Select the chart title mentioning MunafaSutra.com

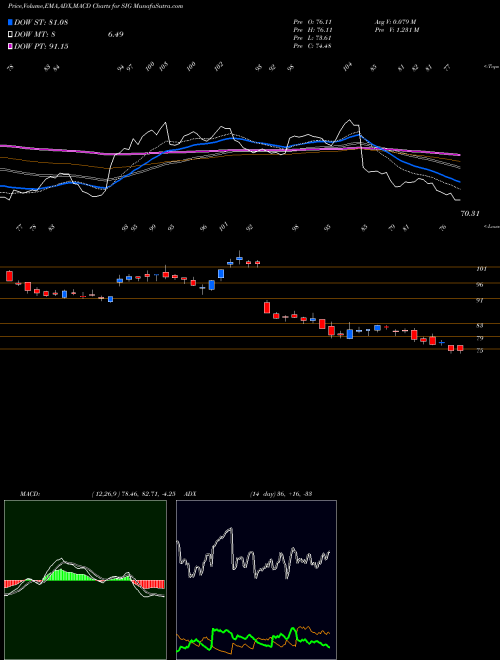pos(95,6)
